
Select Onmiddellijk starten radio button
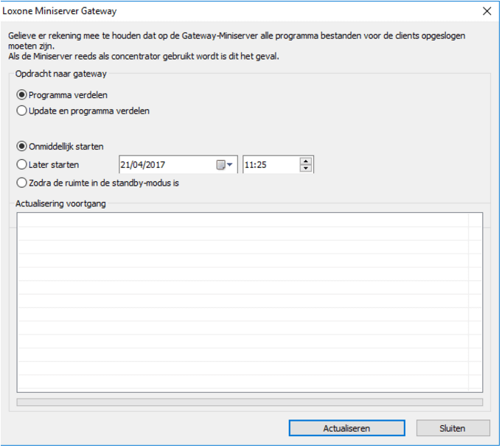[22, 146]
